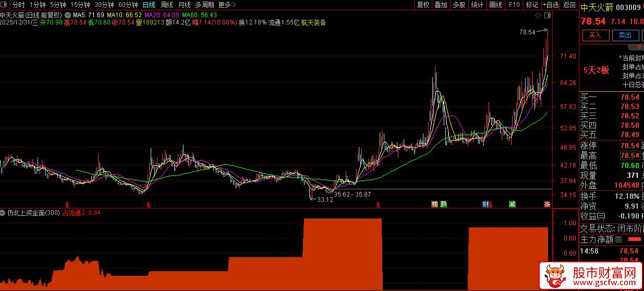Open the 多周期 multi-period view
This screenshot has width=644, height=291.
(204, 5)
